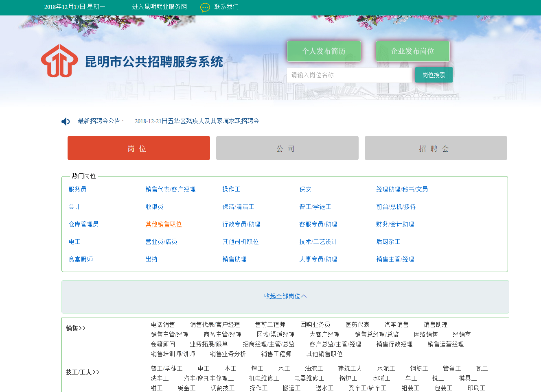This screenshot has height=392, width=541.
Task: Open the 会计 job category link
Action: tap(74, 207)
